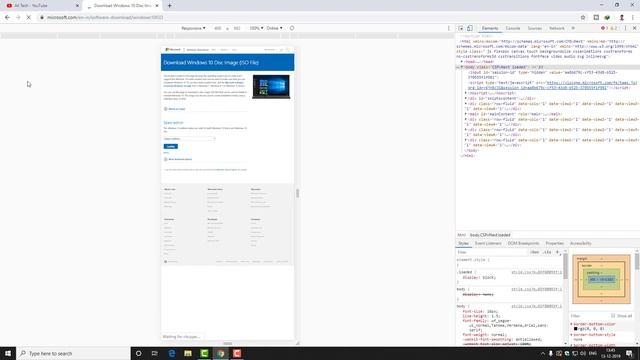Open stylesheet link beside .loaded rule
The height and width of the screenshot is (360, 640).
pyautogui.click(x=536, y=272)
